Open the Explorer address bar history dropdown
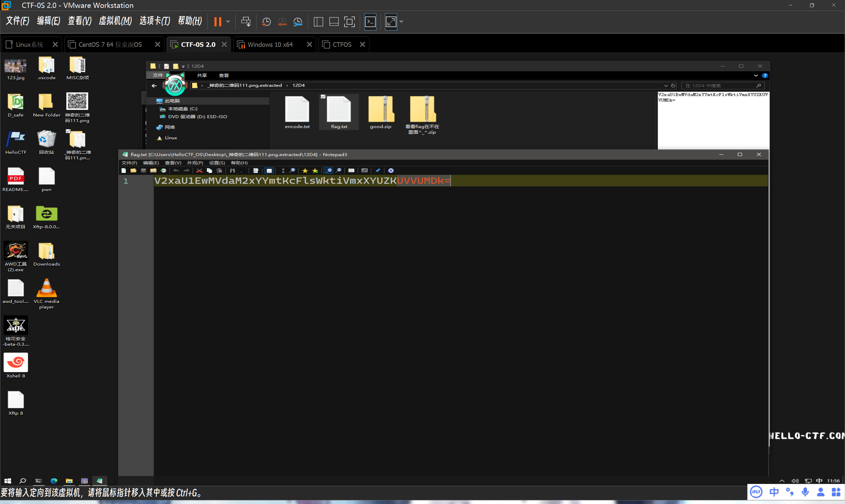 (x=666, y=85)
